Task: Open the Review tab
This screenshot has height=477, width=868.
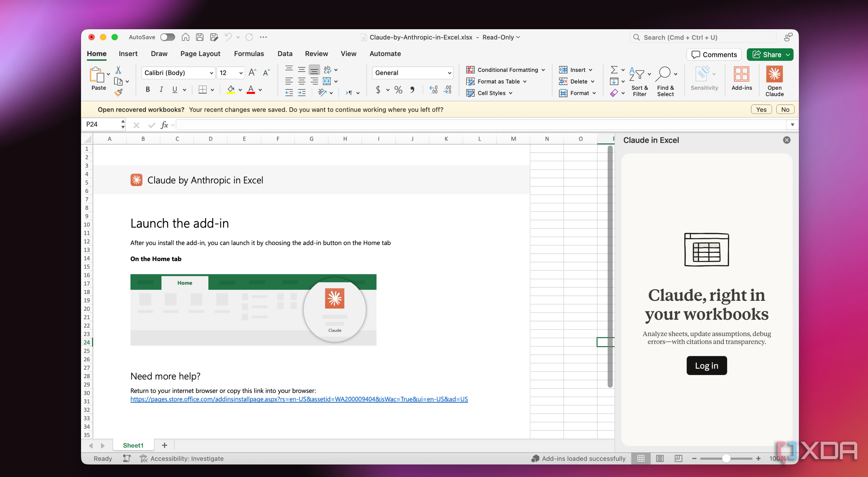Action: (316, 54)
